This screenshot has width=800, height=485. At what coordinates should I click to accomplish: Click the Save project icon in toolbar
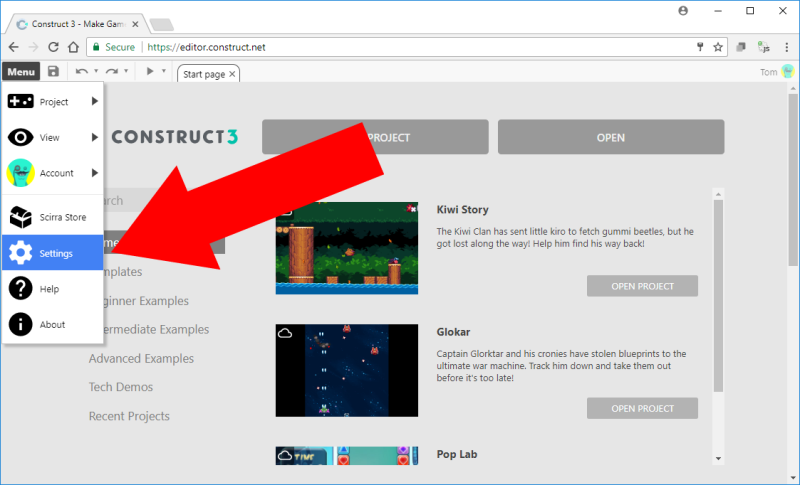[x=53, y=72]
